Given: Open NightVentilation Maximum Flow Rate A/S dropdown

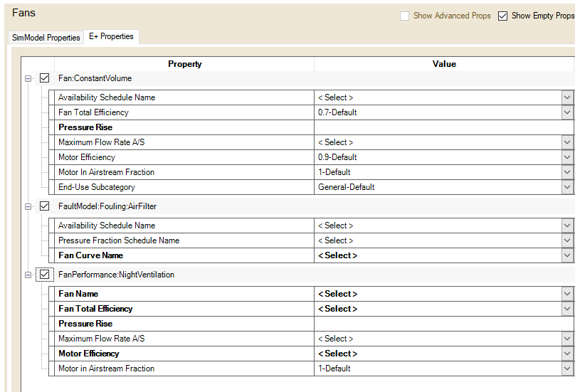Looking at the screenshot, I should tap(567, 339).
